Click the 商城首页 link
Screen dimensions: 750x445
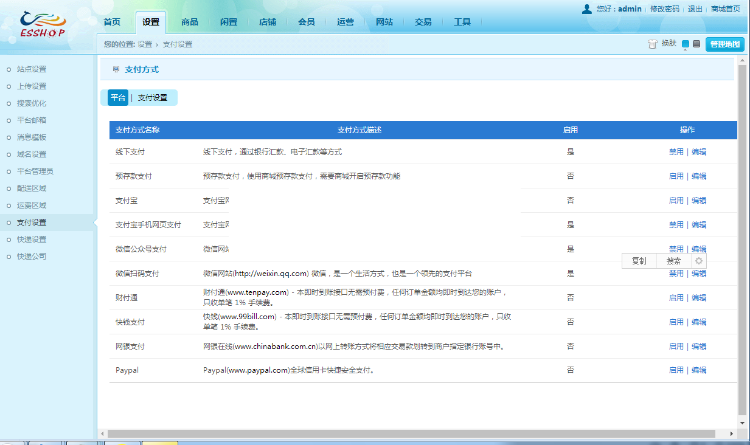tap(725, 9)
